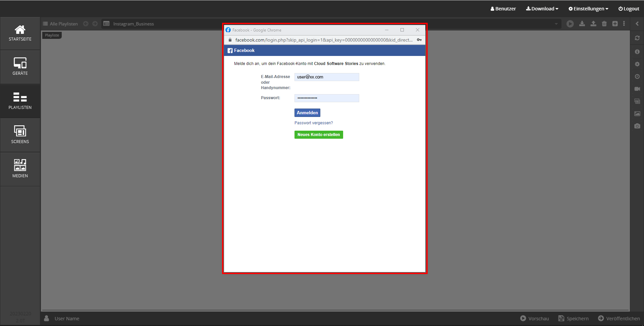Select the Playliste tab
The height and width of the screenshot is (326, 644).
coord(52,35)
